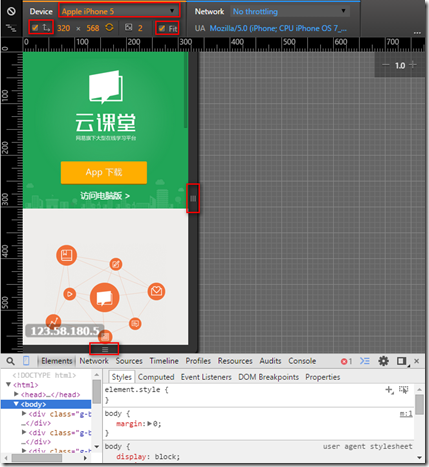Open the Audits tab
This screenshot has width=429, height=467.
click(x=270, y=361)
